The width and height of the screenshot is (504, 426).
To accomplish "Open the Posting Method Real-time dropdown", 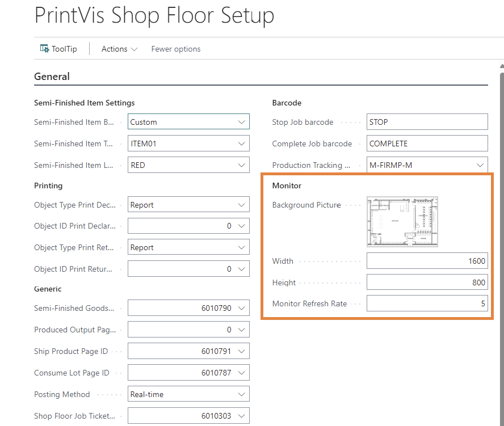I will pyautogui.click(x=241, y=394).
